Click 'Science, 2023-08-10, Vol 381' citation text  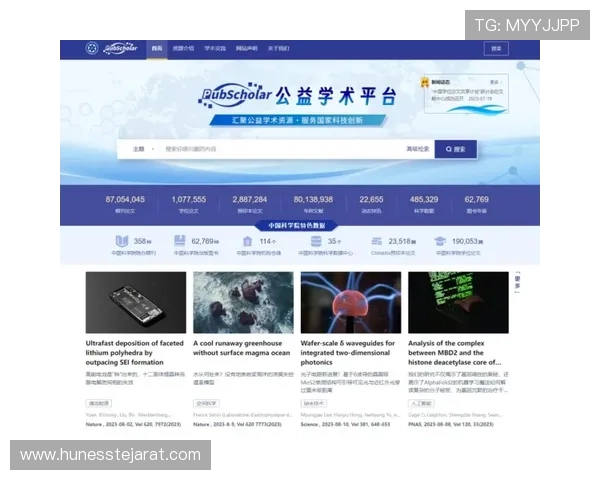coord(345,424)
